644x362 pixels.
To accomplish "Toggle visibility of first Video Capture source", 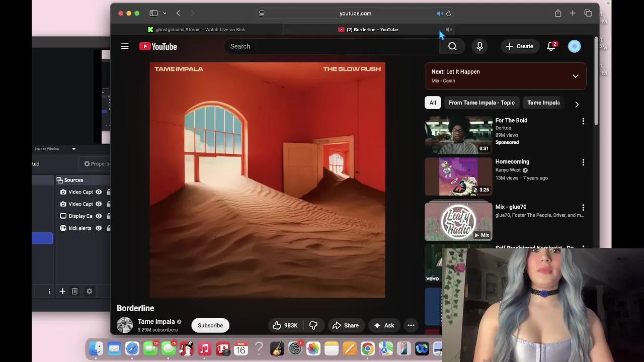I will (x=99, y=192).
